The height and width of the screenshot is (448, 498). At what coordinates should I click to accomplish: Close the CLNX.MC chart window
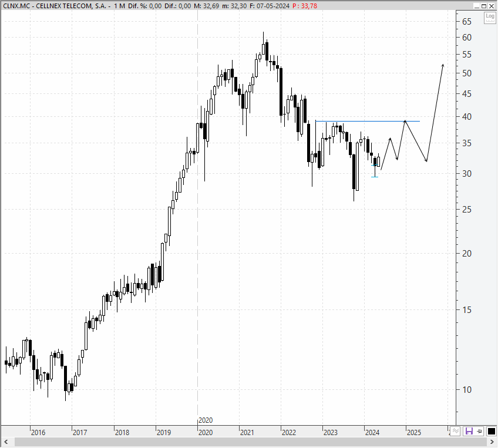[492, 6]
